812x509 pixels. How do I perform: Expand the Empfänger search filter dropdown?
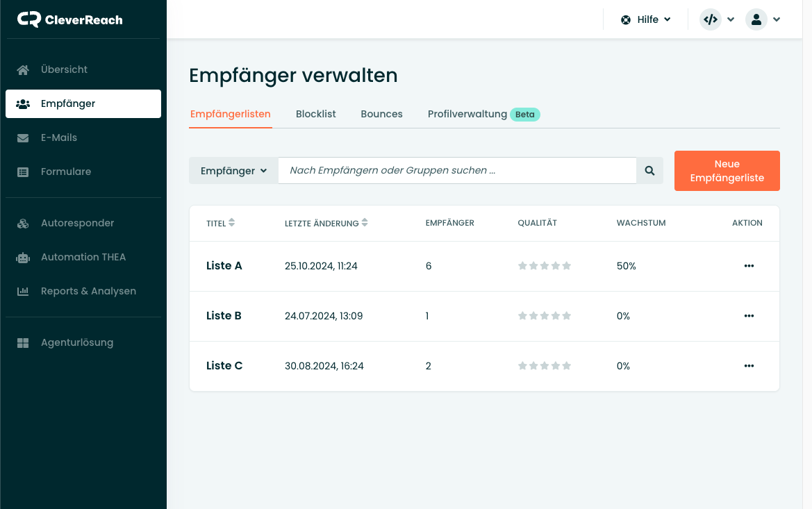pyautogui.click(x=233, y=171)
